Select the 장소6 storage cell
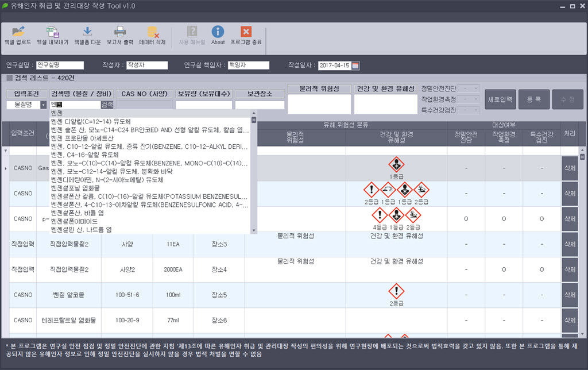Screen dimensions: 588x370 (x=219, y=320)
